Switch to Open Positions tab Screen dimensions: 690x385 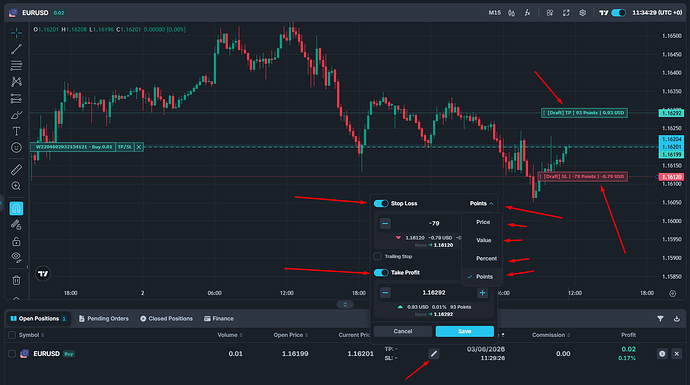tap(38, 319)
